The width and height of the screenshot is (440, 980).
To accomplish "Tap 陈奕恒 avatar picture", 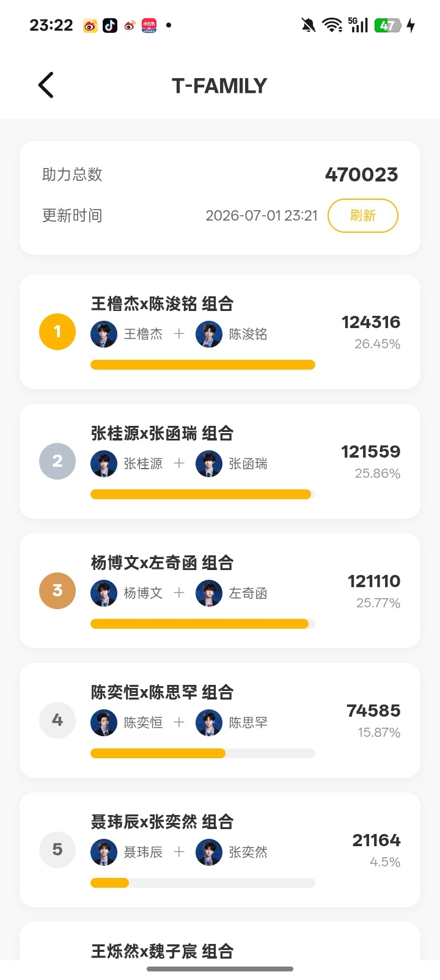I will 104,723.
